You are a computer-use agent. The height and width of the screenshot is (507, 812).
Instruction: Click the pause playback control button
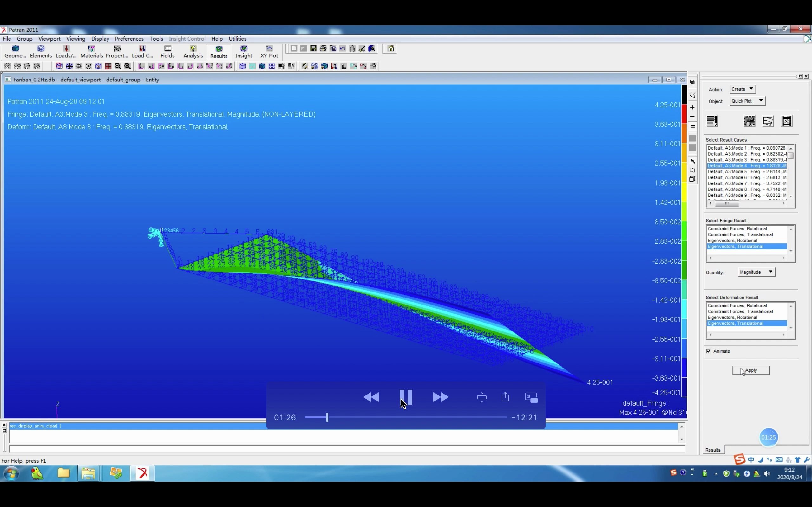[406, 397]
